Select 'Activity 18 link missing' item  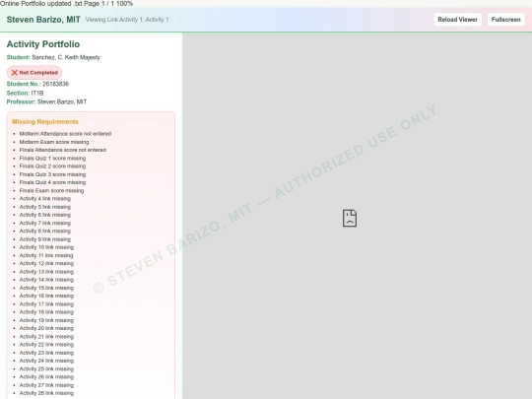46,312
